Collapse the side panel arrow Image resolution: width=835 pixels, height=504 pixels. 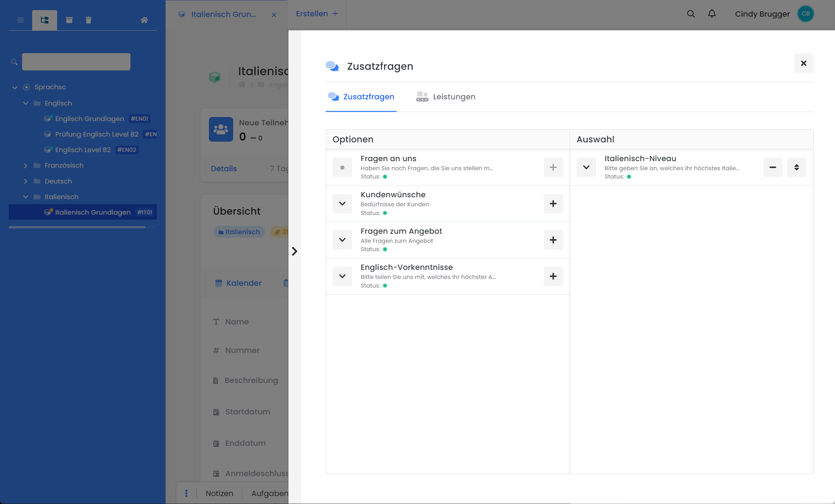coord(295,251)
